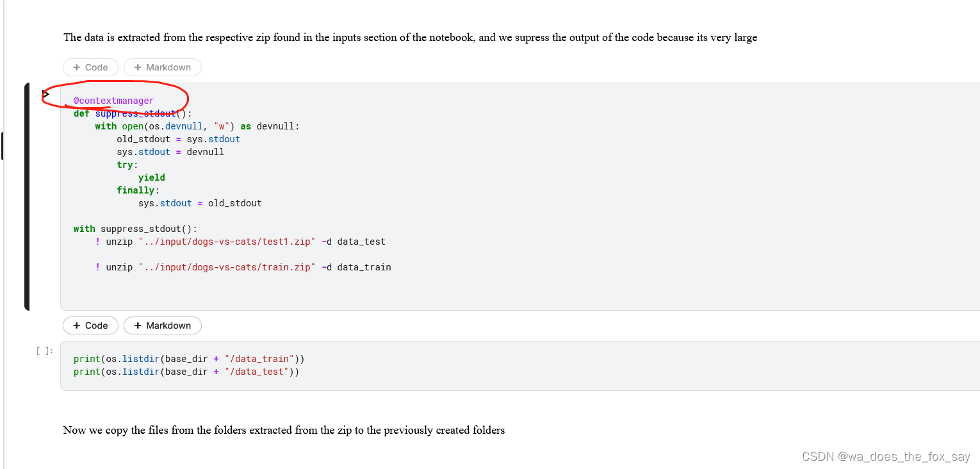Image resolution: width=980 pixels, height=469 pixels.
Task: Place the cursor on the @contextmanager decorator line
Action: point(114,101)
